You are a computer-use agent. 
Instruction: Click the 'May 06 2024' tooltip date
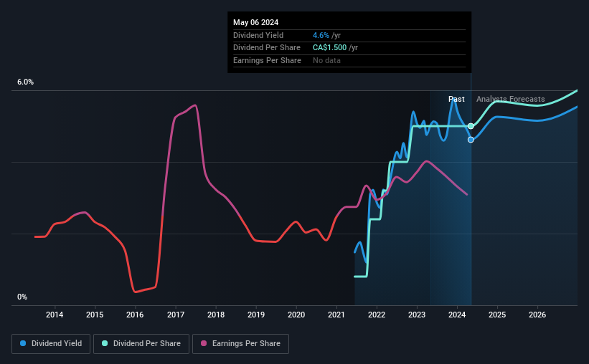coord(256,22)
